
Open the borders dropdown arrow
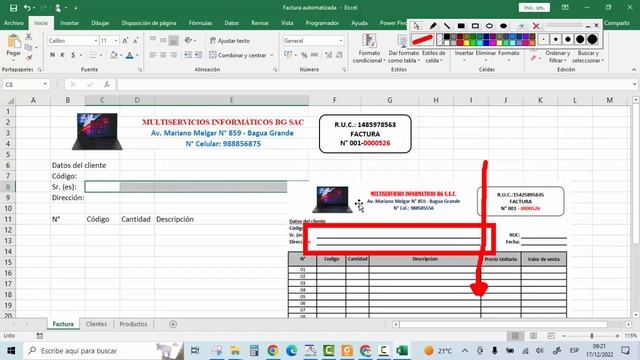pyautogui.click(x=101, y=55)
